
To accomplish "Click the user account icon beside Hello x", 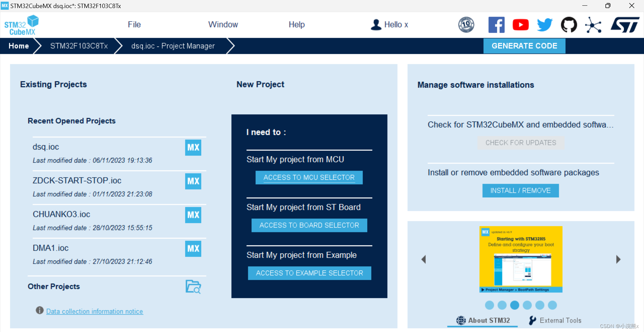I will pyautogui.click(x=376, y=24).
